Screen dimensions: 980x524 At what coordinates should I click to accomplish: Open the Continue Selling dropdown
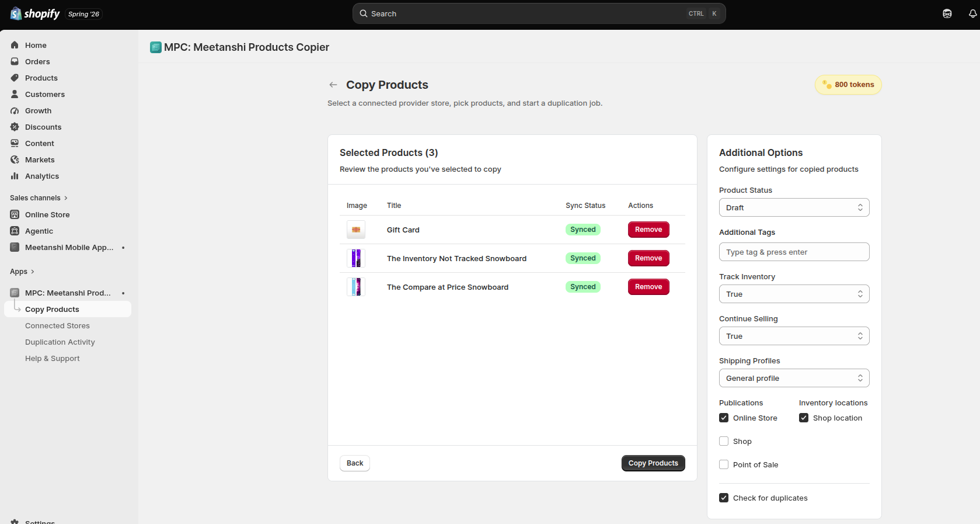(794, 336)
